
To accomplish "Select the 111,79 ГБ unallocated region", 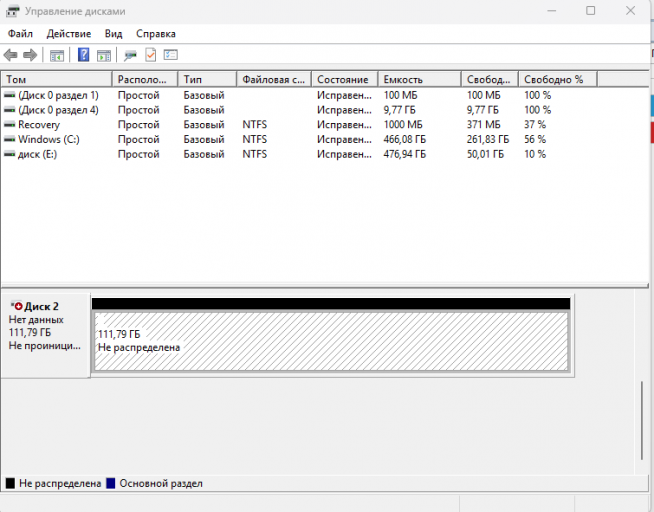I will pos(331,341).
